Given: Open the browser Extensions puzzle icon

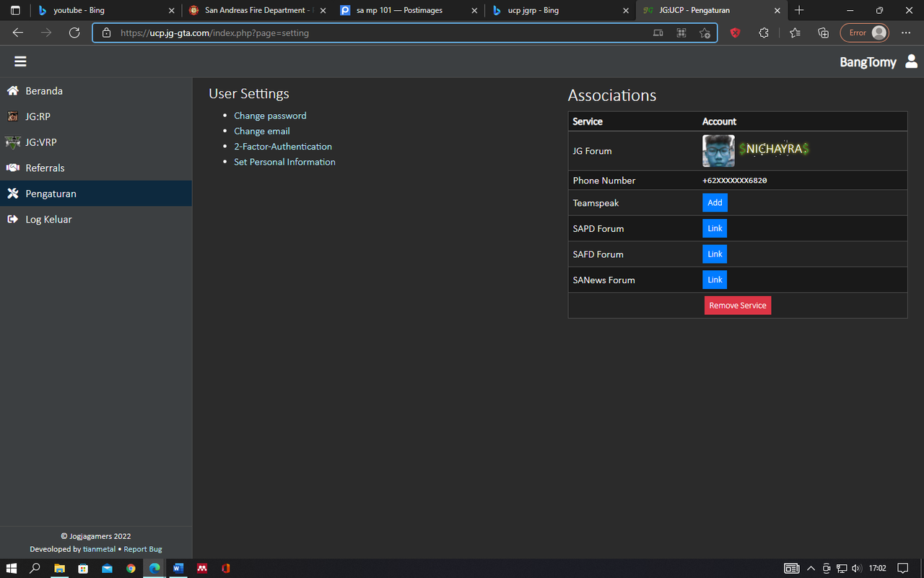Looking at the screenshot, I should (x=764, y=33).
